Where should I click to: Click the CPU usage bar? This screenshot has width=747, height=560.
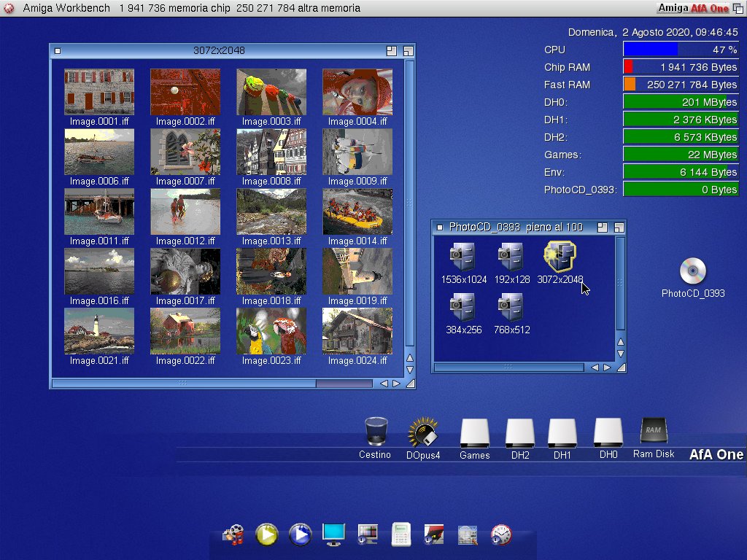[x=680, y=50]
